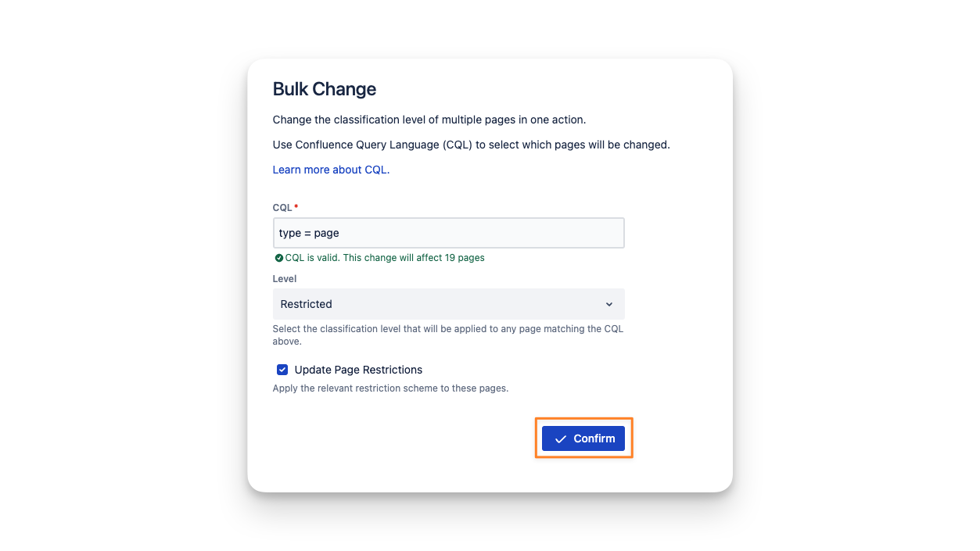Click the CQL field label
The height and width of the screenshot is (551, 980).
click(x=282, y=208)
